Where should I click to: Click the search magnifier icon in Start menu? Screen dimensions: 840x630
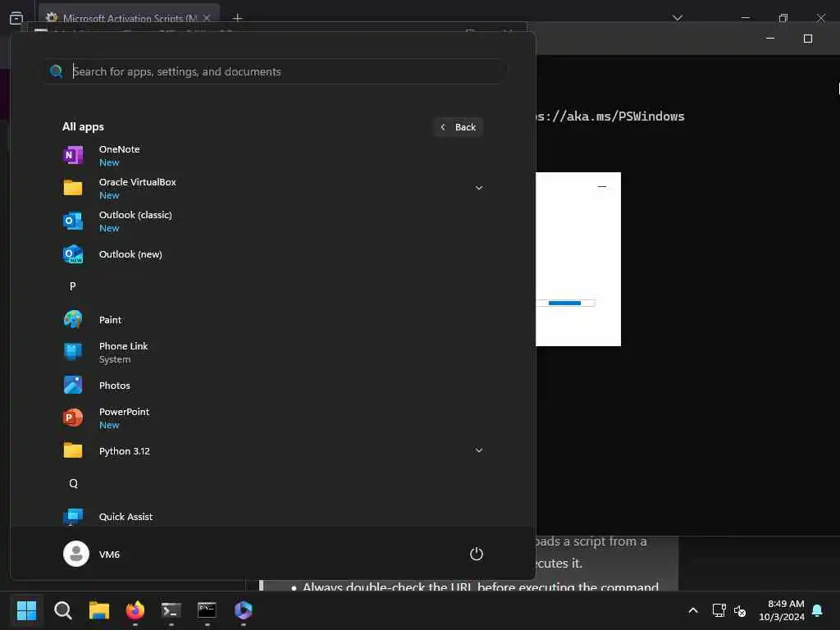click(57, 71)
